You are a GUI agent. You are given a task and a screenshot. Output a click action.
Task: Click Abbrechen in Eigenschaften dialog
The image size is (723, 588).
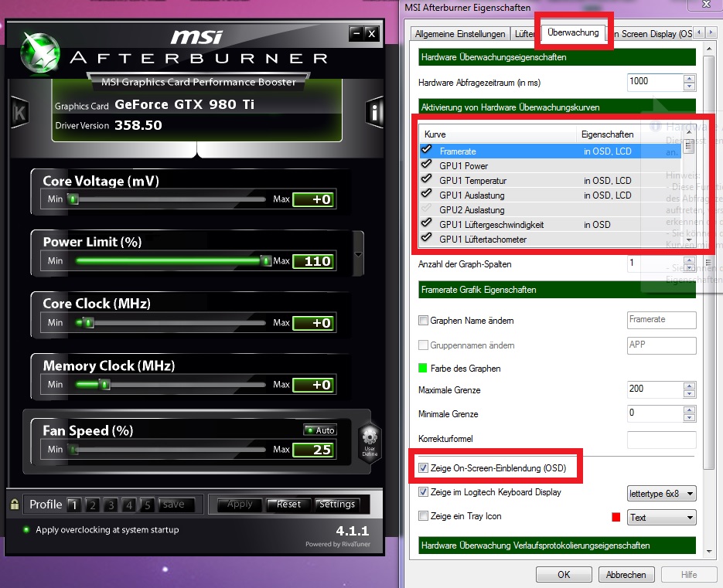point(626,575)
